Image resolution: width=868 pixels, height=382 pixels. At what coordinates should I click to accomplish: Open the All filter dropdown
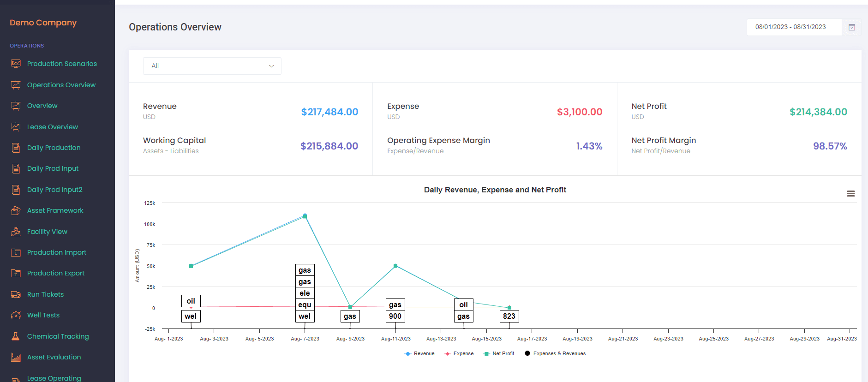[212, 66]
